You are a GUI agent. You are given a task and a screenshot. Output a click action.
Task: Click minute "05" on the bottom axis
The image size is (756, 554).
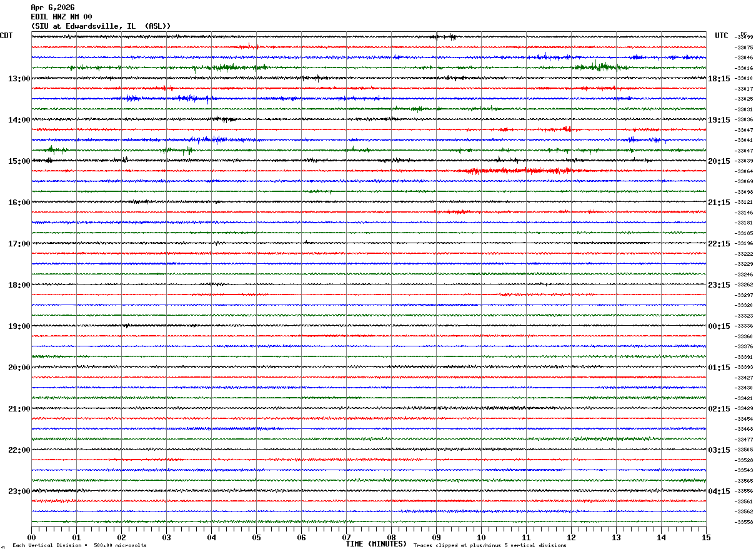(256, 537)
